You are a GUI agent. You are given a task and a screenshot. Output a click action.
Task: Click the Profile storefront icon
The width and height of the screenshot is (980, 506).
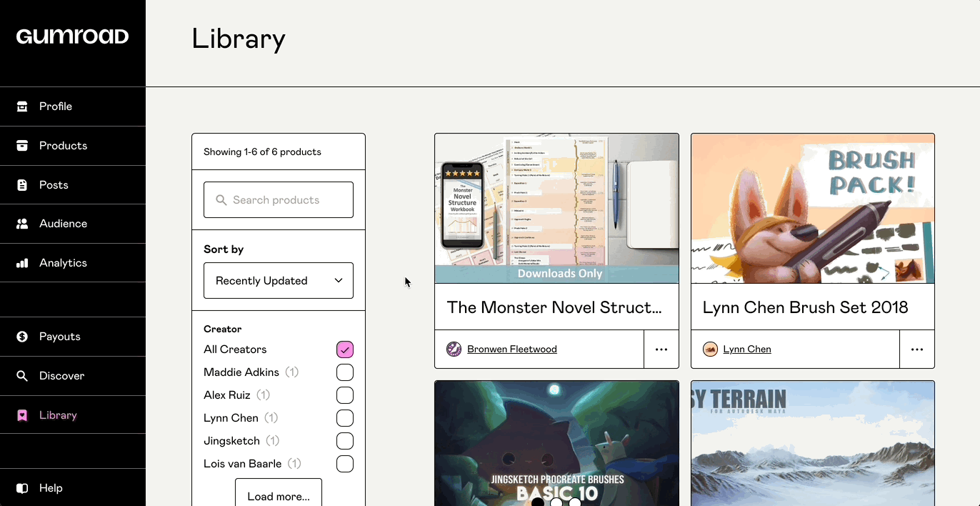tap(22, 106)
